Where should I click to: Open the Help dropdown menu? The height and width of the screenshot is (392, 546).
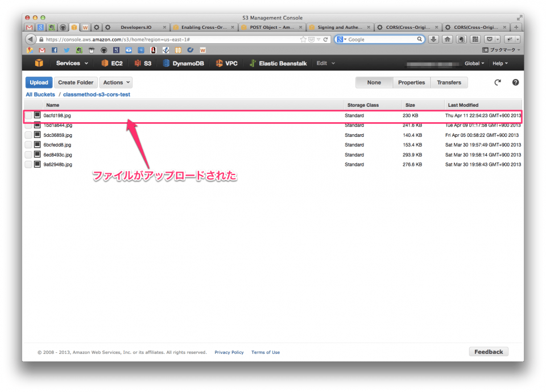500,63
